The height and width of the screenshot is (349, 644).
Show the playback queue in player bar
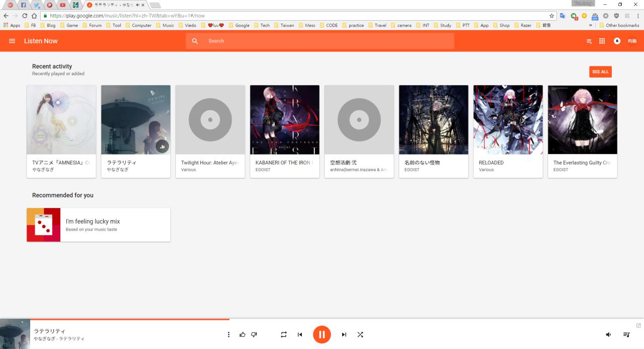(x=626, y=334)
